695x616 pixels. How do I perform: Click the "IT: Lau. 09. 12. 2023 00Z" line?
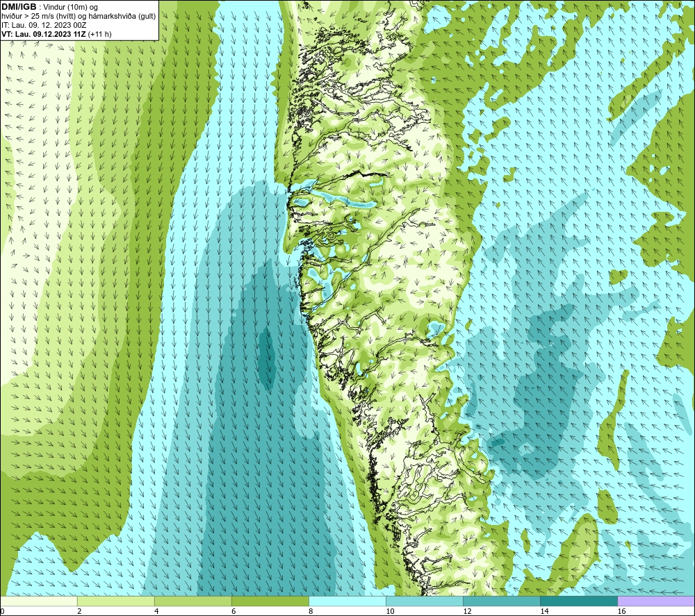[44, 25]
